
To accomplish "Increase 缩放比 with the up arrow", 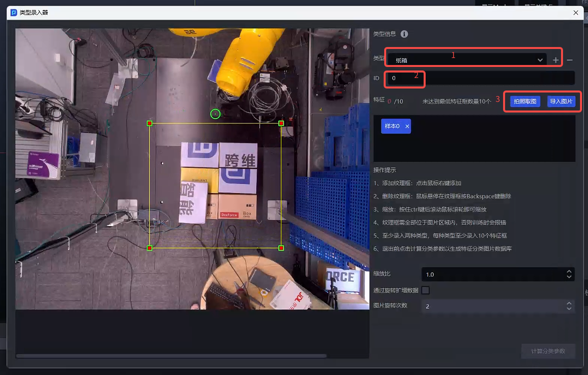I will [569, 271].
